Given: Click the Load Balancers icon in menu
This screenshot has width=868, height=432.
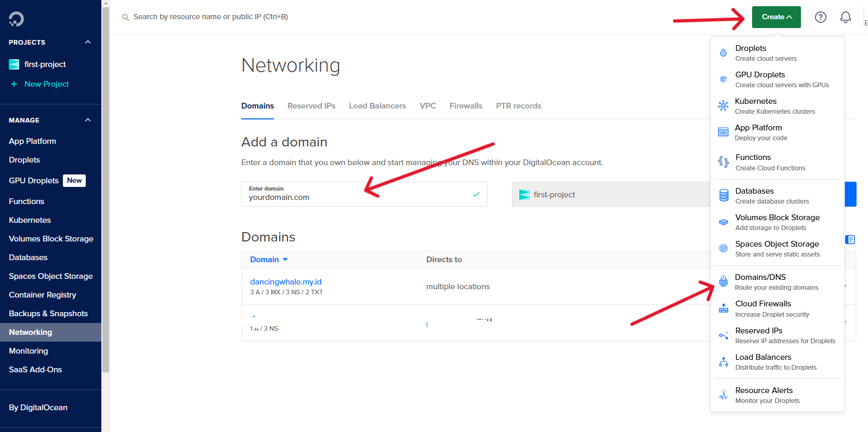Looking at the screenshot, I should (724, 362).
